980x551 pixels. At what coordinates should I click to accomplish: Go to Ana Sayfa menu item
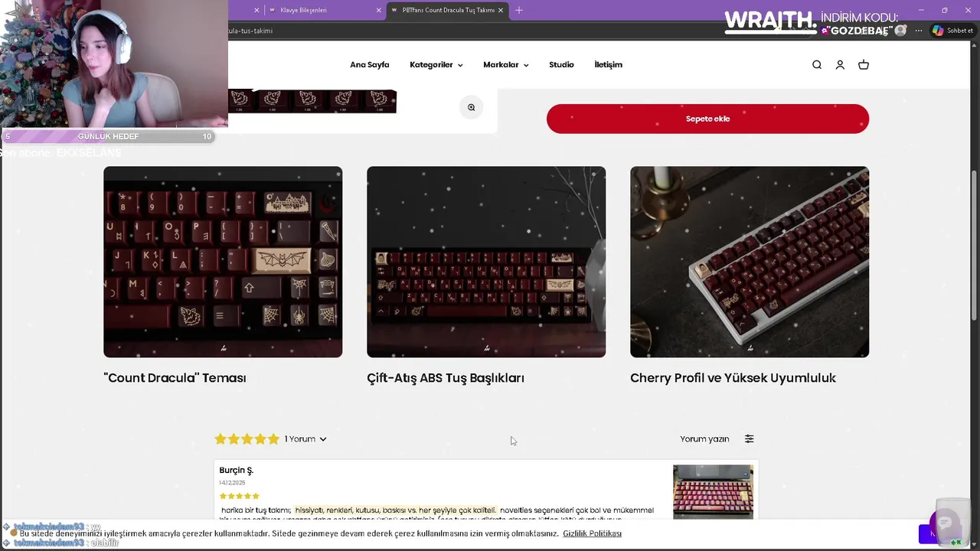[370, 65]
